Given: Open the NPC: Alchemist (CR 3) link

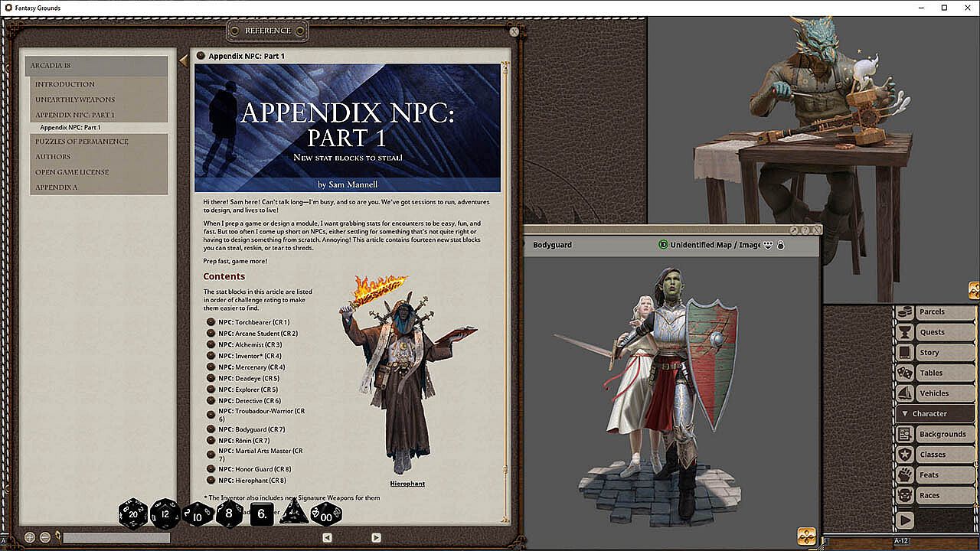Looking at the screenshot, I should (x=250, y=345).
